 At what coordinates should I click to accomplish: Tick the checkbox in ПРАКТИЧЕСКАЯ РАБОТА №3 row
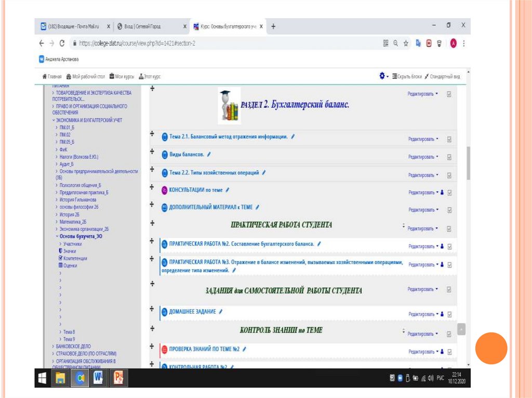click(449, 265)
